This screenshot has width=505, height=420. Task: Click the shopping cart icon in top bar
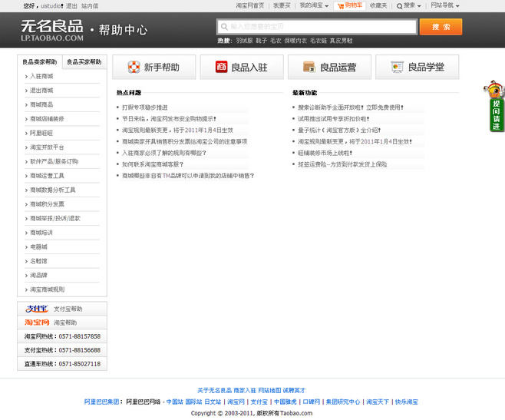(341, 6)
